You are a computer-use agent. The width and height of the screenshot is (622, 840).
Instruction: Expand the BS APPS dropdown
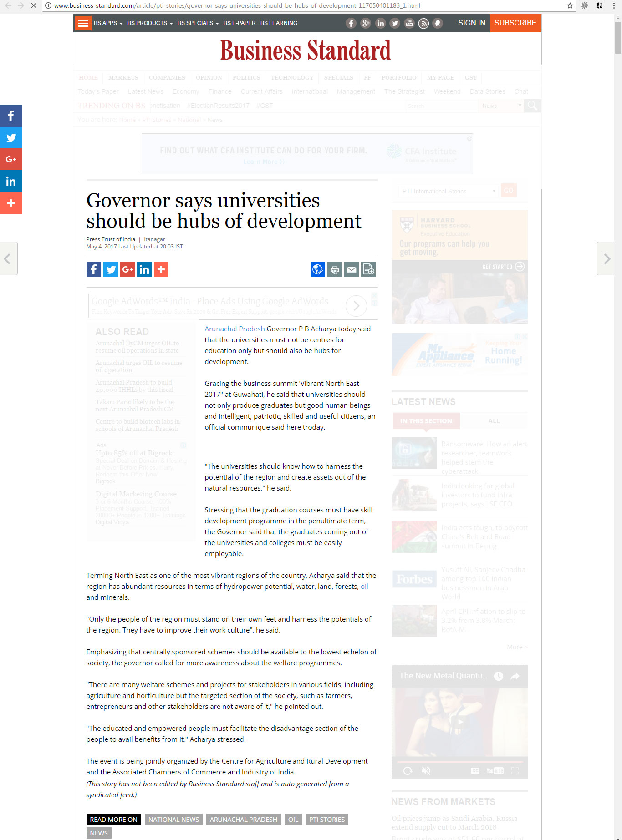[108, 23]
